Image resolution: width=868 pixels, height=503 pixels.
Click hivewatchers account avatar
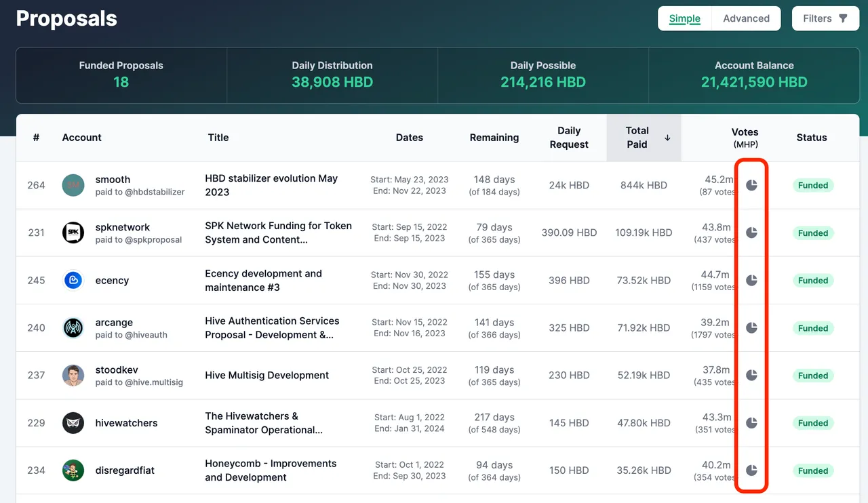pos(73,422)
